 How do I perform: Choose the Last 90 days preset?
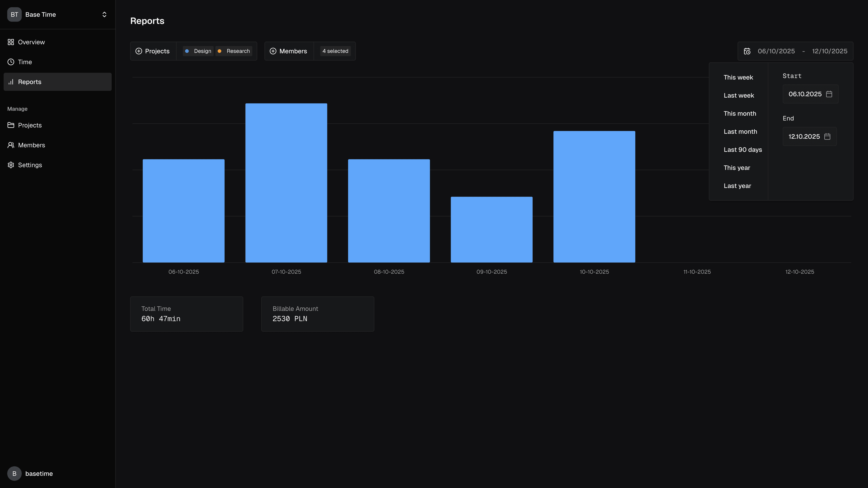pyautogui.click(x=743, y=150)
